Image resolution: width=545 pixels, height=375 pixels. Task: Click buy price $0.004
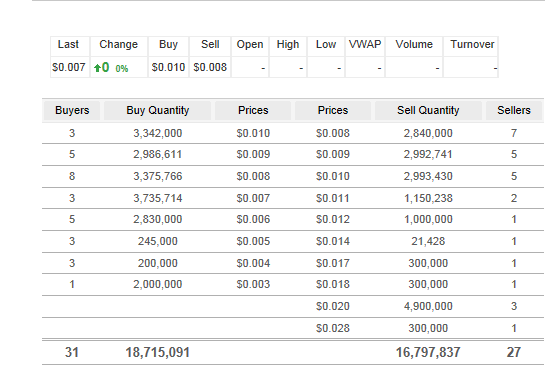[x=253, y=263]
